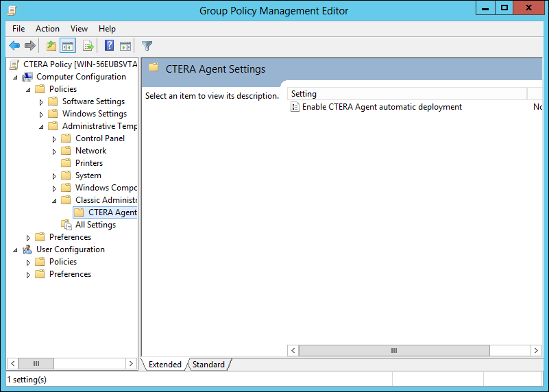Expand Preferences under Computer Configuration

pyautogui.click(x=28, y=238)
